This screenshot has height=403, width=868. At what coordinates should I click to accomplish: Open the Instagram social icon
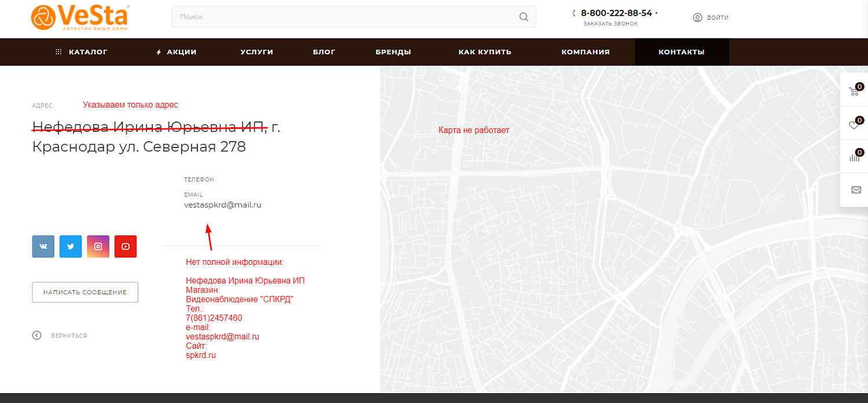tap(98, 246)
